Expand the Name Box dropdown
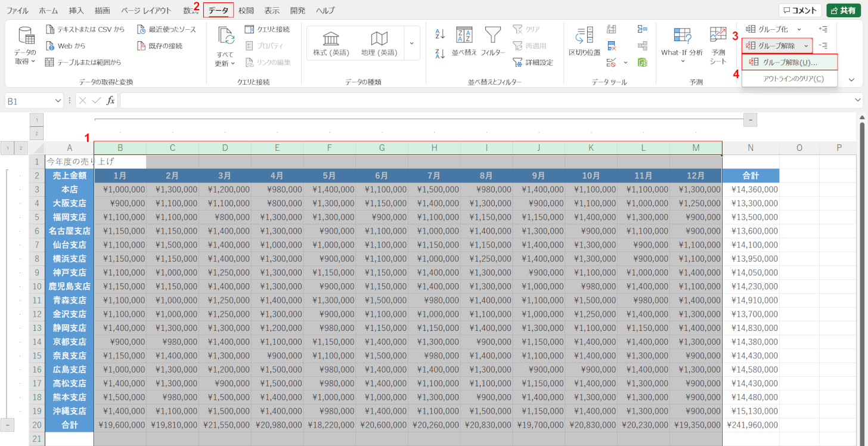Viewport: 868px width, 446px height. [x=58, y=101]
